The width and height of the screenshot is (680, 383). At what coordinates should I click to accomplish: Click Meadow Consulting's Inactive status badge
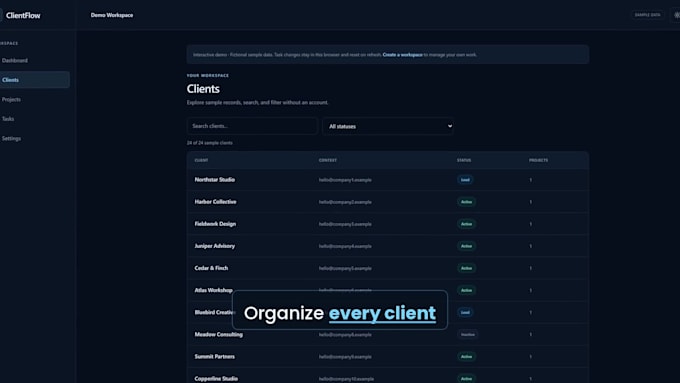click(468, 334)
